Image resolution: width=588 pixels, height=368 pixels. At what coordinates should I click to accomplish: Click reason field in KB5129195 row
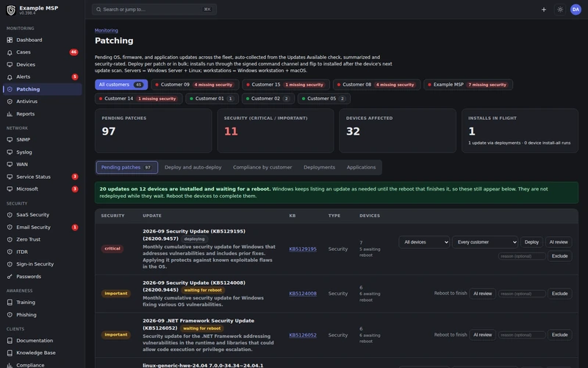522,256
